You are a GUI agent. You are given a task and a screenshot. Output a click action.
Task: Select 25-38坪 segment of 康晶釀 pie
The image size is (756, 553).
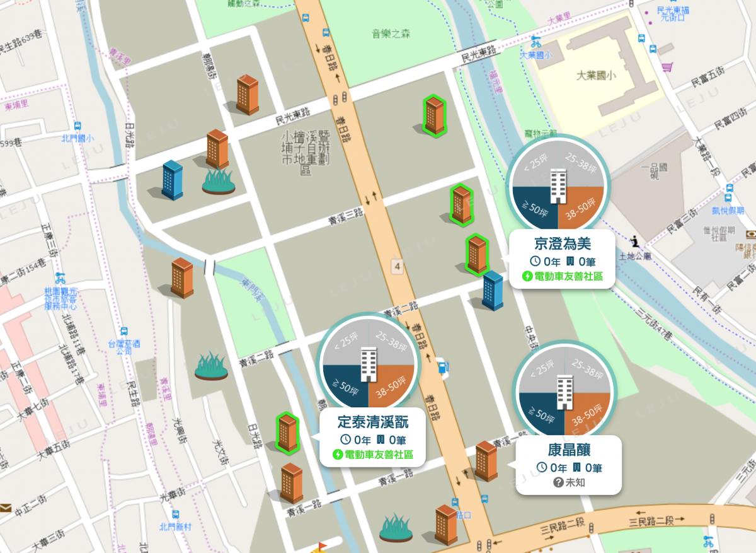[x=588, y=370]
